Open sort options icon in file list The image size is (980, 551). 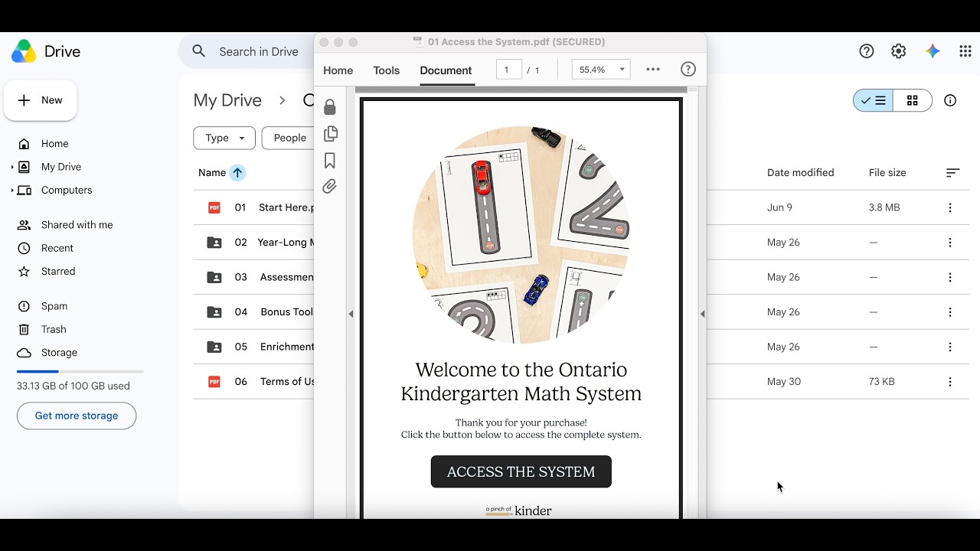952,173
